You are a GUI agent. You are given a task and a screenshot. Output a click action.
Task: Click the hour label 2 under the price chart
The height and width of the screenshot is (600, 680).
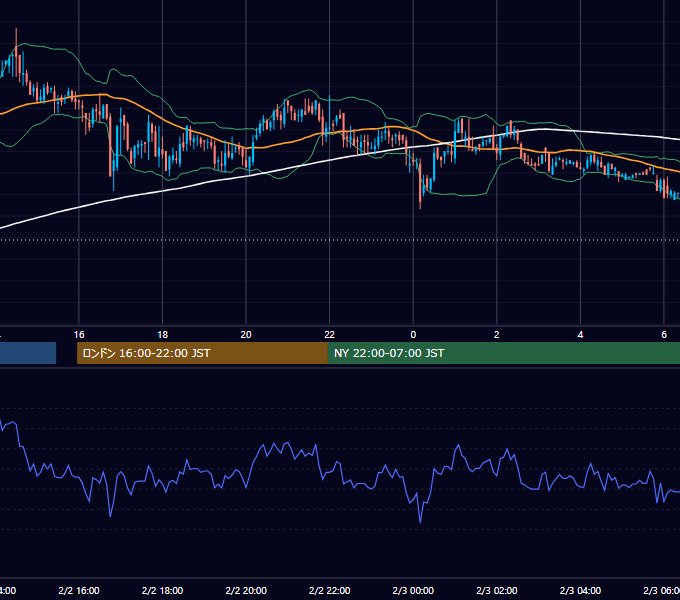pyautogui.click(x=497, y=335)
